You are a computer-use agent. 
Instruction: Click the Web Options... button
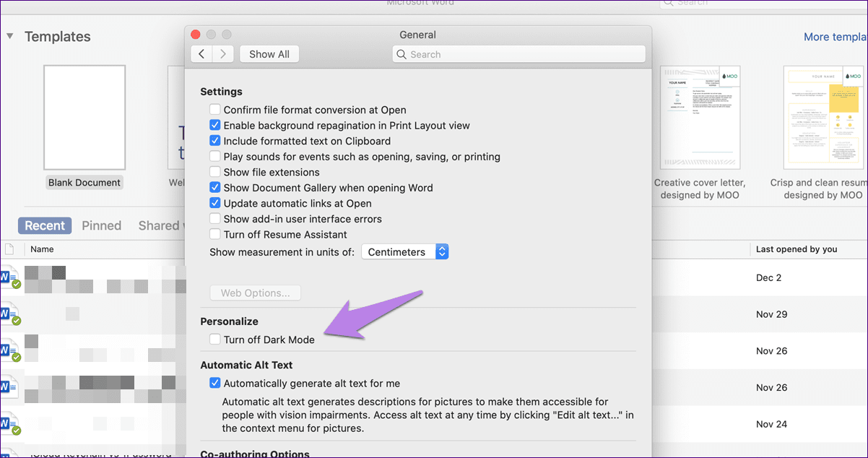click(x=256, y=293)
